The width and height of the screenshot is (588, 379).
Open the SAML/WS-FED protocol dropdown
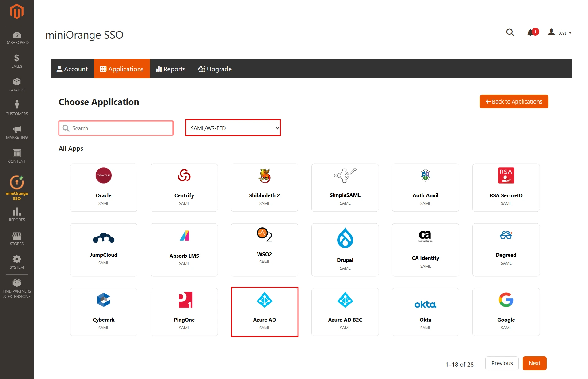(232, 128)
